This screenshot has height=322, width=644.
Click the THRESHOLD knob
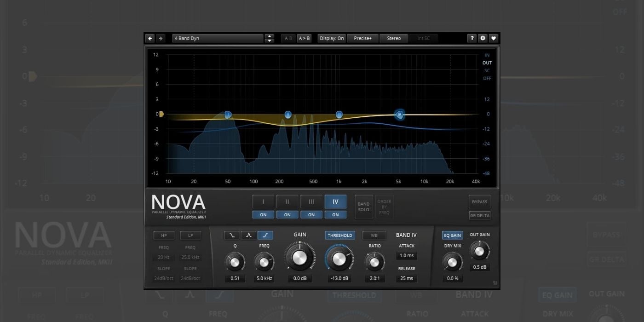[339, 259]
